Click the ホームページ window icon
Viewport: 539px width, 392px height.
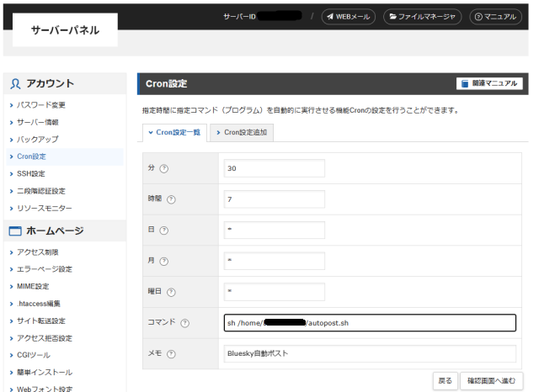point(15,231)
